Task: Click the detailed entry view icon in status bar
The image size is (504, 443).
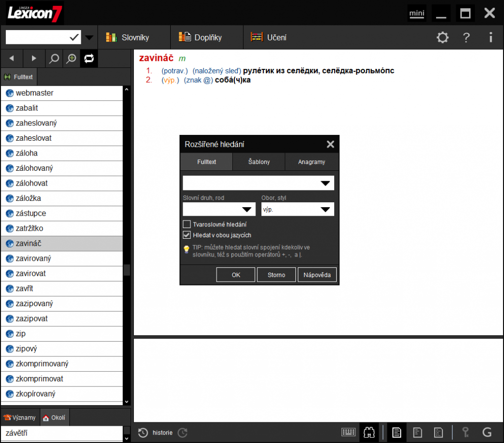Action: (x=396, y=432)
